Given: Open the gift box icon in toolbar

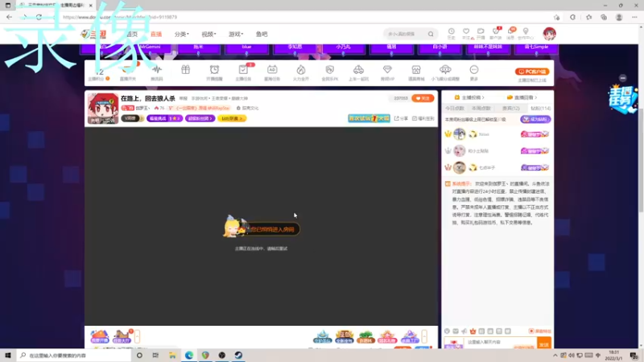Looking at the screenshot, I should (186, 70).
